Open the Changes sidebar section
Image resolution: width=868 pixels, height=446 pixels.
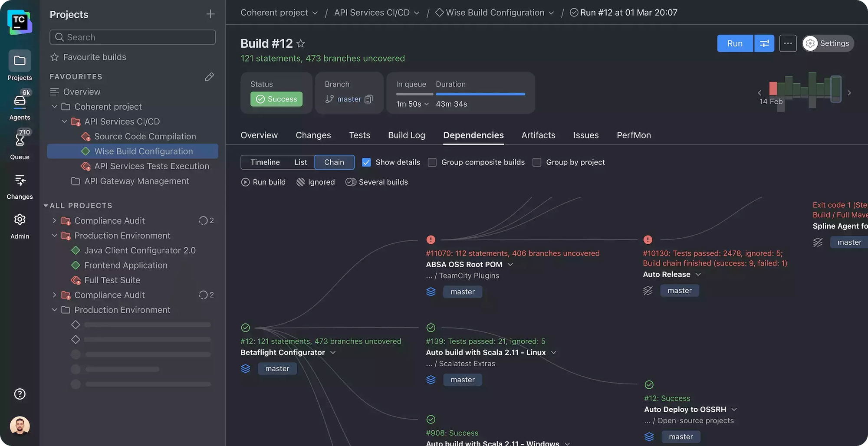click(20, 187)
